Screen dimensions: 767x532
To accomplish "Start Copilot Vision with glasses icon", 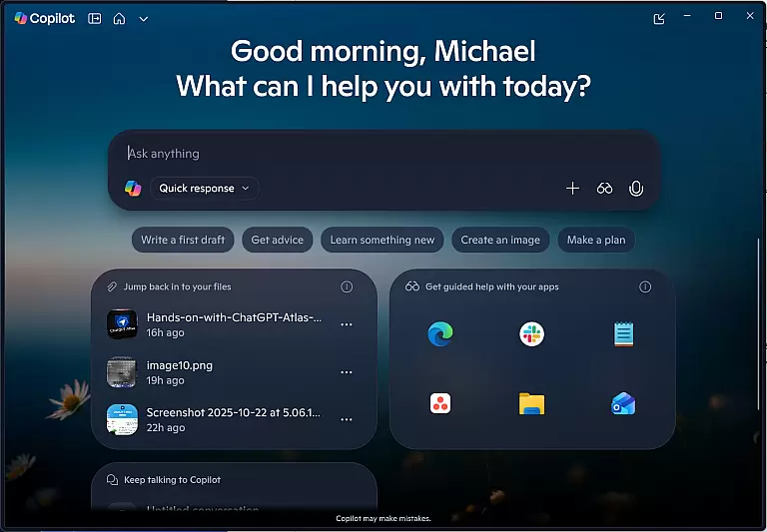I will (x=604, y=188).
